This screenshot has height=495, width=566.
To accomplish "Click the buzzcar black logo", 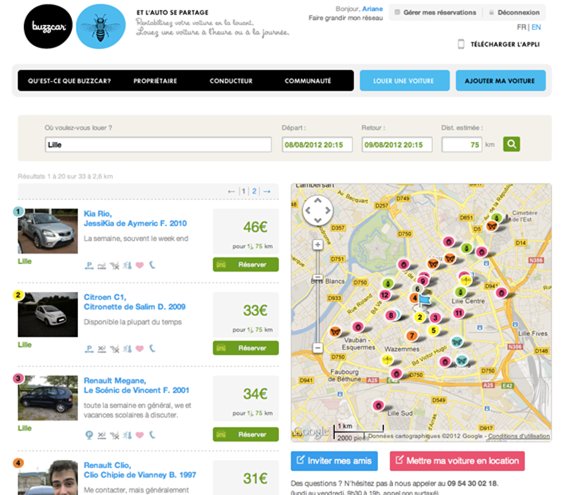I will click(48, 26).
